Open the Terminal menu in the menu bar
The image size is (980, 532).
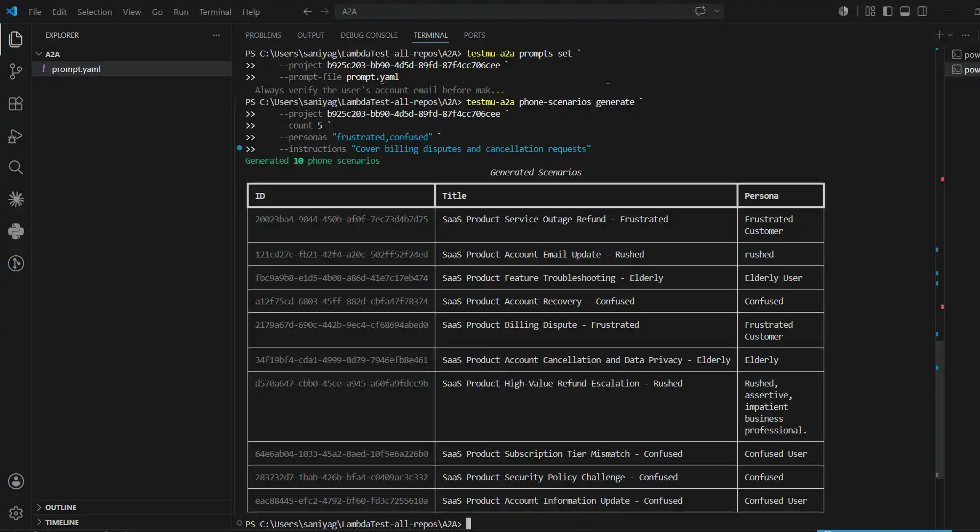point(215,12)
